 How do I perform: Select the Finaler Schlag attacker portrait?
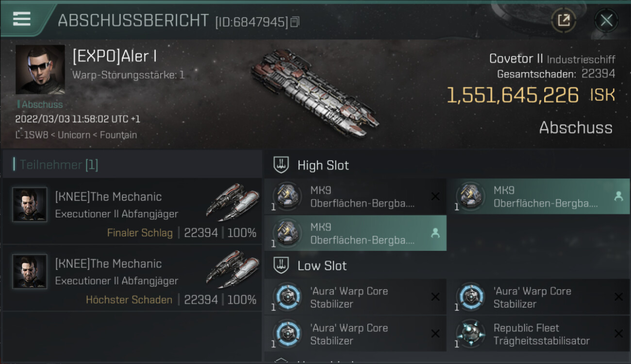point(30,205)
